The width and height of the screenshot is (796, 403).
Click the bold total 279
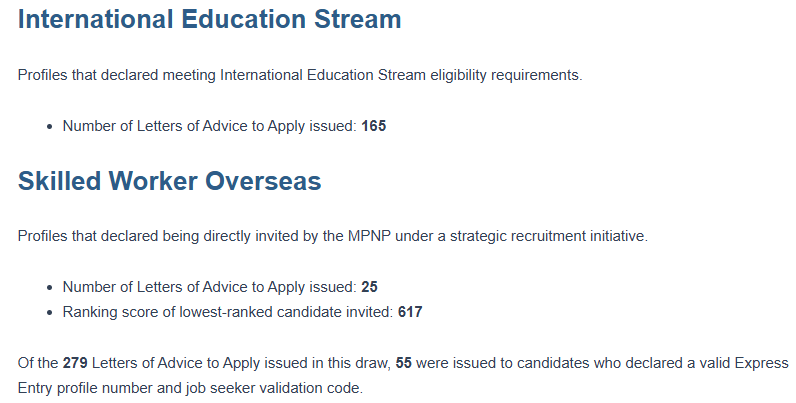[75, 363]
